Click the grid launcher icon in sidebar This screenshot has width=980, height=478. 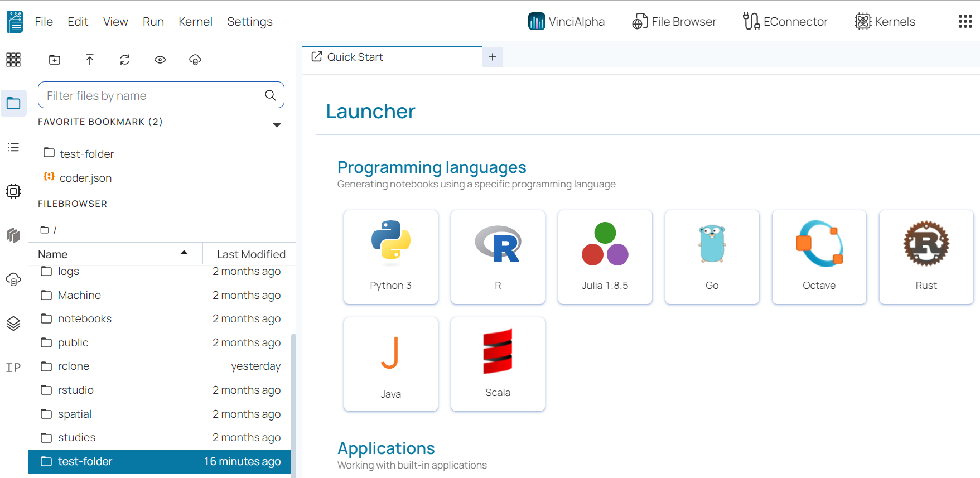pyautogui.click(x=13, y=60)
